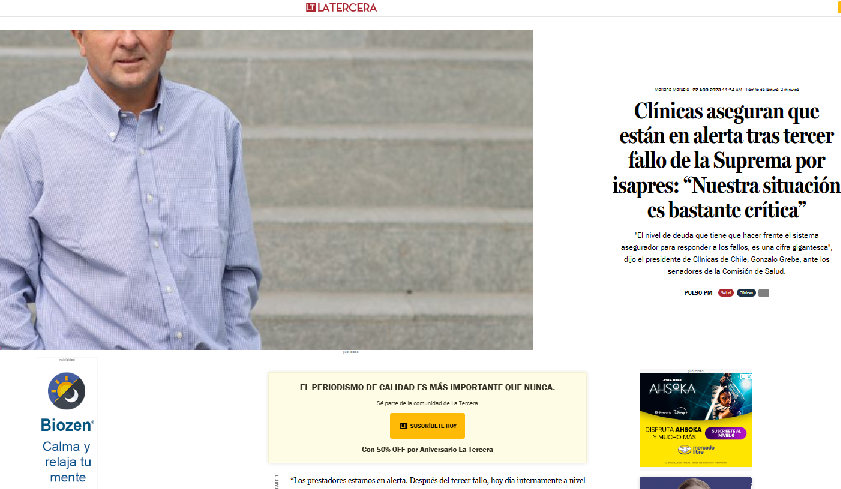The image size is (841, 489).
Task: Open the Biozen 'Calma y relaja tu mente' ad text
Action: tap(68, 462)
